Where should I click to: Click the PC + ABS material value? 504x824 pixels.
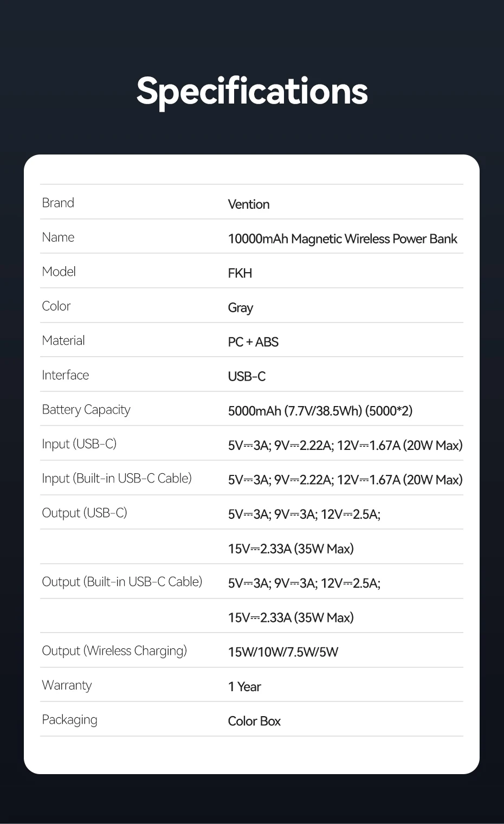(253, 342)
